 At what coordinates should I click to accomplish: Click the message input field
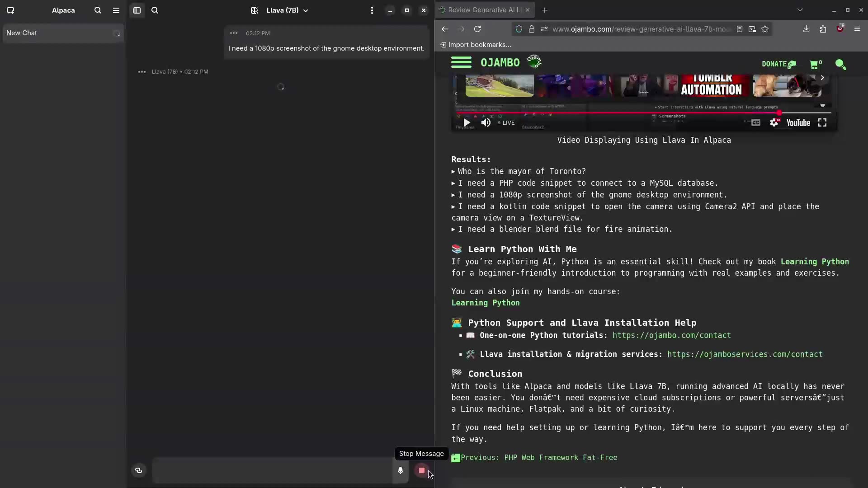[x=273, y=470]
